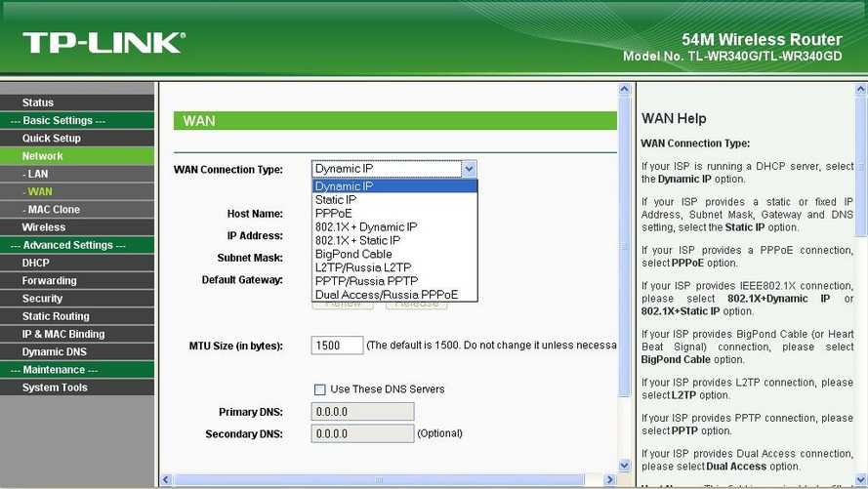Screen dimensions: 868x489
Task: Pick the BigPond Cable option
Action: (x=353, y=254)
